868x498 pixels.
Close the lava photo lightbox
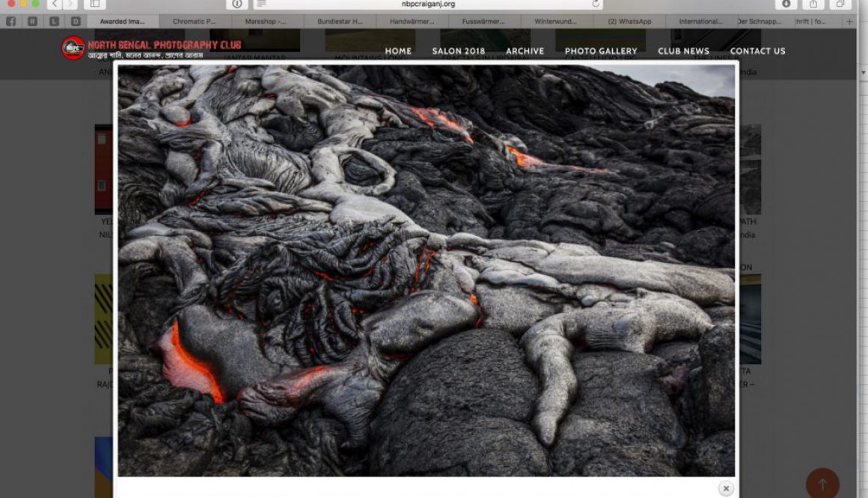pos(726,488)
